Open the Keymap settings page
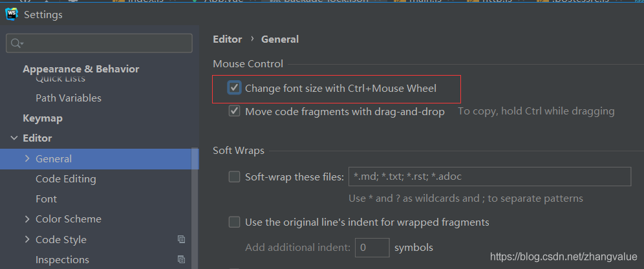644x269 pixels. point(43,118)
